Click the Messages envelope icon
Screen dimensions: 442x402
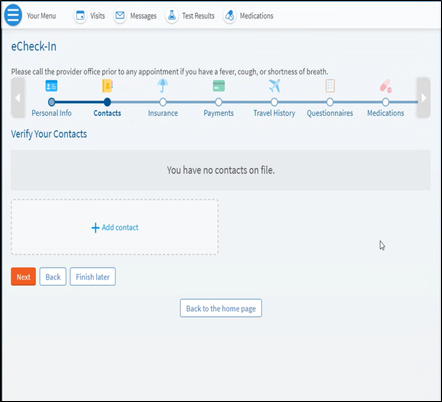pyautogui.click(x=120, y=16)
